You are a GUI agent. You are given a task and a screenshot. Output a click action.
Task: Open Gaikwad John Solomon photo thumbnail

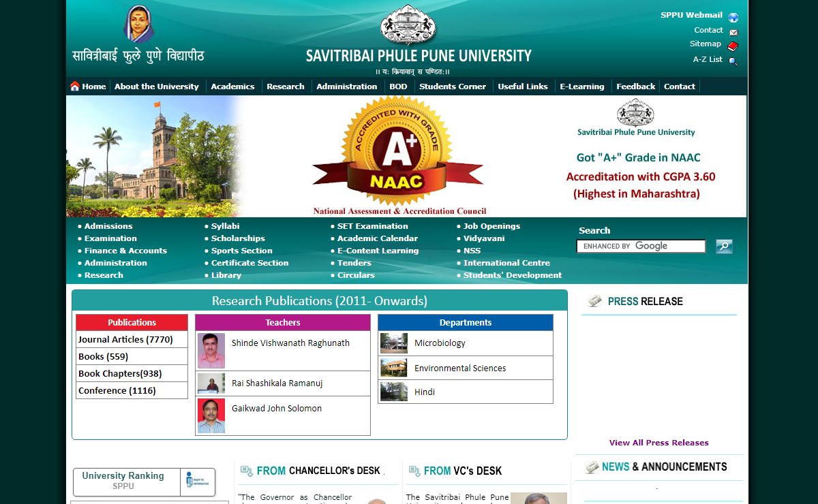211,415
